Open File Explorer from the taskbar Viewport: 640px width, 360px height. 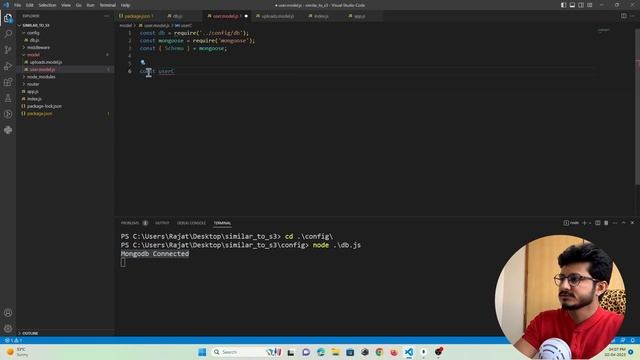point(336,352)
